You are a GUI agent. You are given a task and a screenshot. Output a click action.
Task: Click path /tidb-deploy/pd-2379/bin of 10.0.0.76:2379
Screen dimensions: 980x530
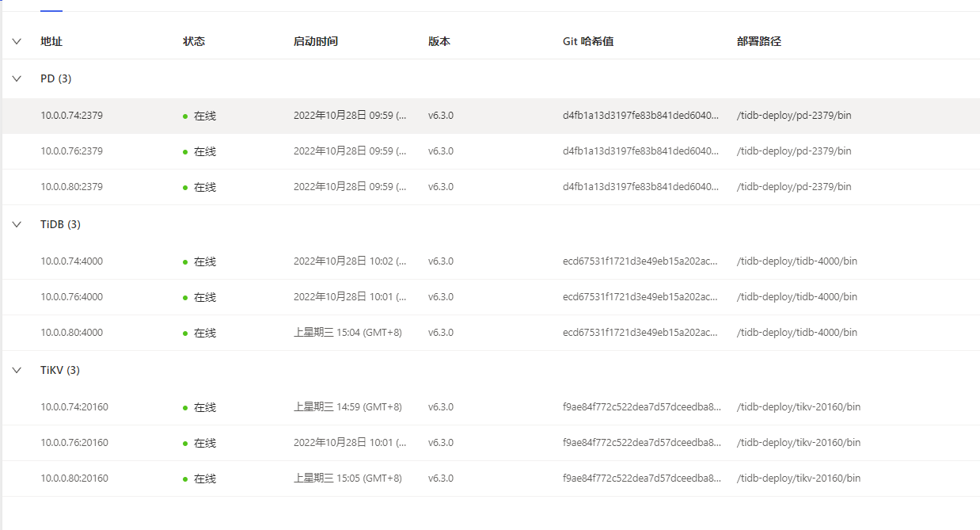point(794,151)
